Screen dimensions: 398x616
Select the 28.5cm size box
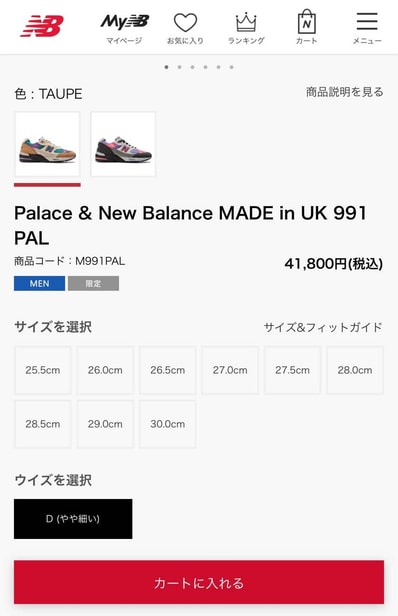pos(43,424)
